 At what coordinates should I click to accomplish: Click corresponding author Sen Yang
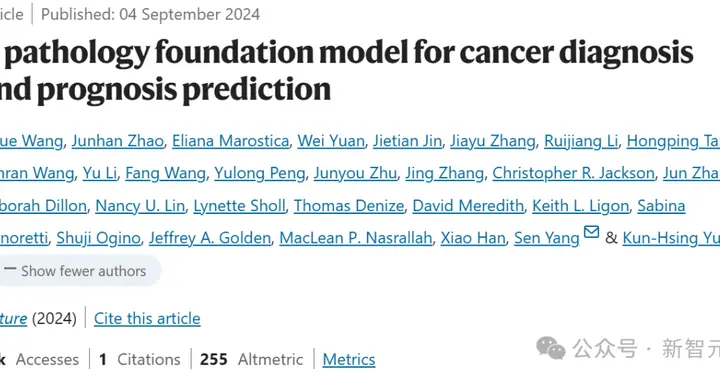coord(546,238)
